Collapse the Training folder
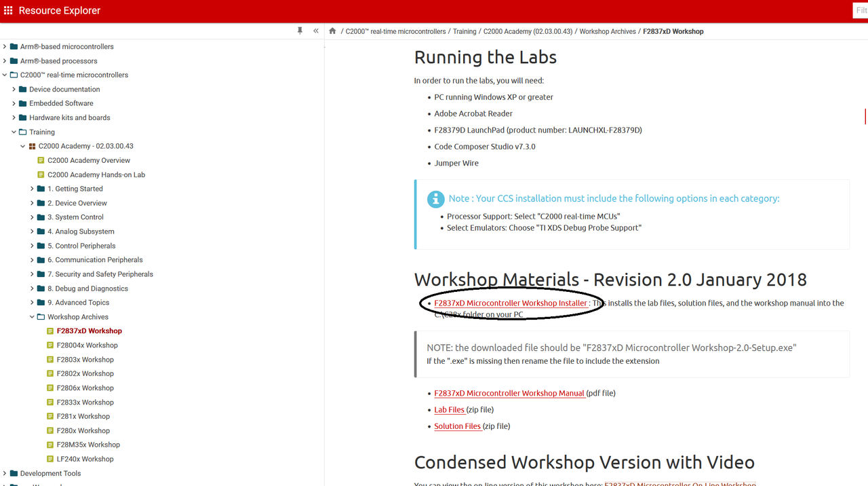The image size is (868, 486). click(x=14, y=132)
